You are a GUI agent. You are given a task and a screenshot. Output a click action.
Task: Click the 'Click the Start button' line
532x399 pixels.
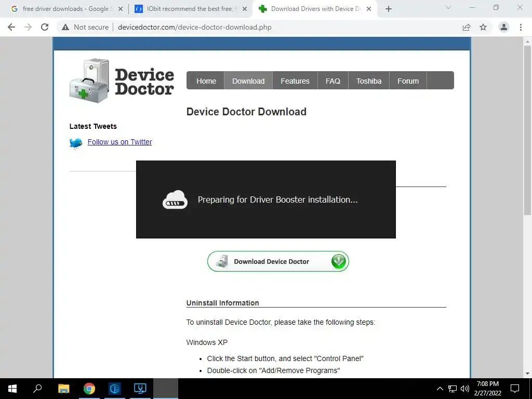pos(285,358)
